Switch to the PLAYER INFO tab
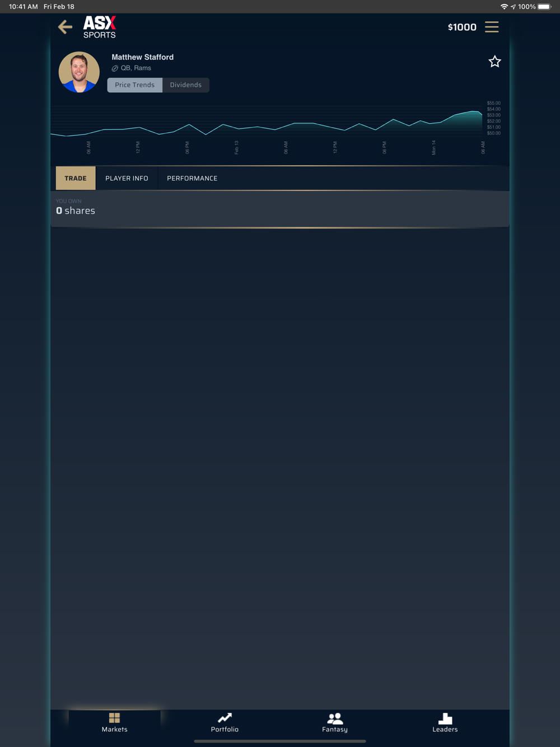The height and width of the screenshot is (747, 560). click(127, 178)
